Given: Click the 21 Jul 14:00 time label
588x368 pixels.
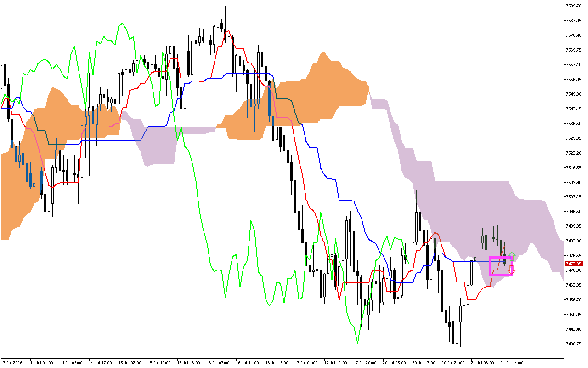Looking at the screenshot, I should tap(512, 363).
